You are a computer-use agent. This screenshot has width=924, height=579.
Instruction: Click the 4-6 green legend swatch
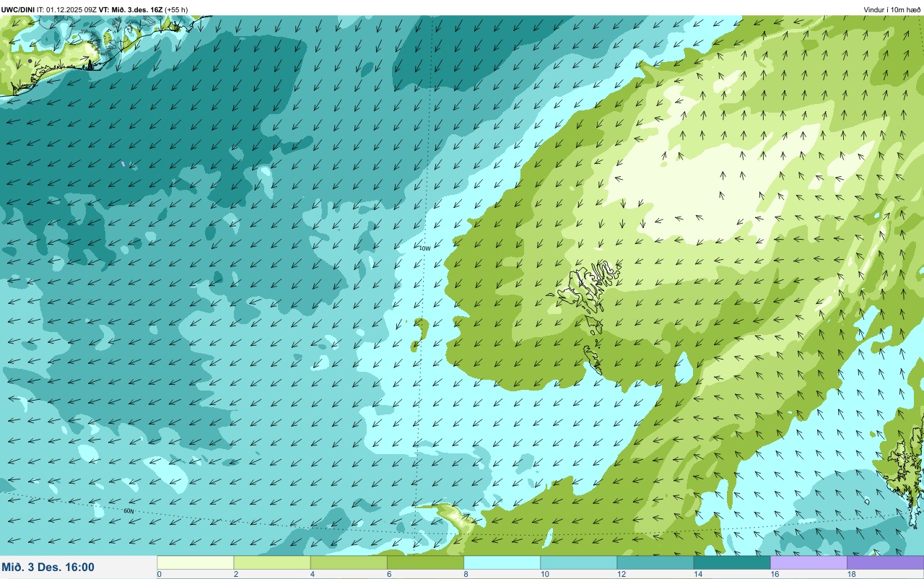pos(349,562)
